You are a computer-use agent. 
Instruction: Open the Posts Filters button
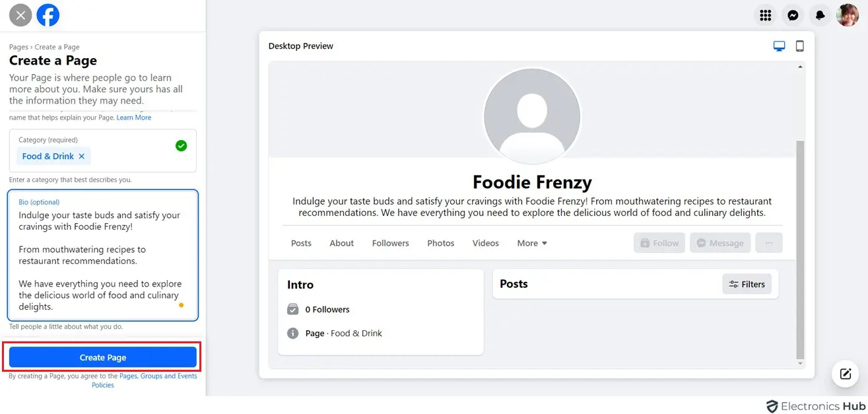pos(747,285)
